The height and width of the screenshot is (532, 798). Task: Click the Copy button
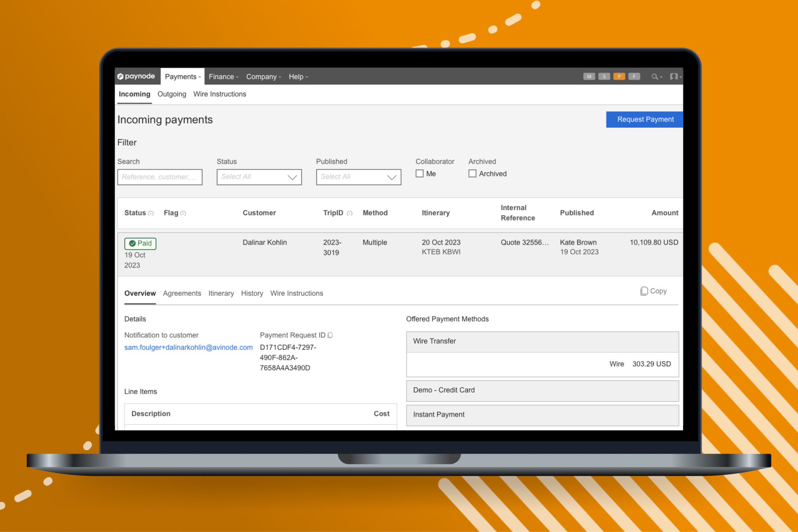[x=653, y=291]
